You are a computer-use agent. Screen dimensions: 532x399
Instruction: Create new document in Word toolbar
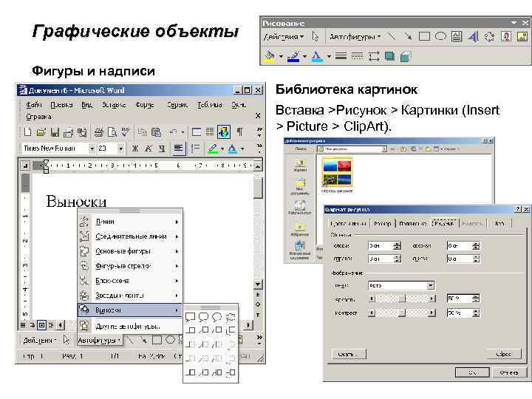pyautogui.click(x=28, y=132)
